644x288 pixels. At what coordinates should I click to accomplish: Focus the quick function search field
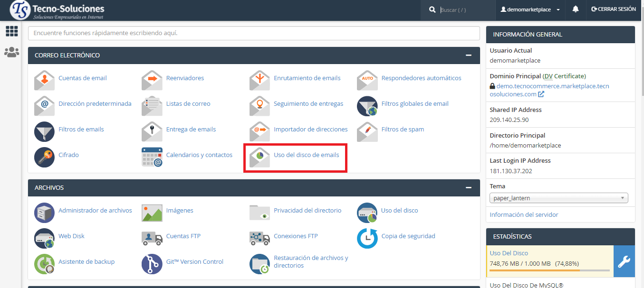[254, 33]
